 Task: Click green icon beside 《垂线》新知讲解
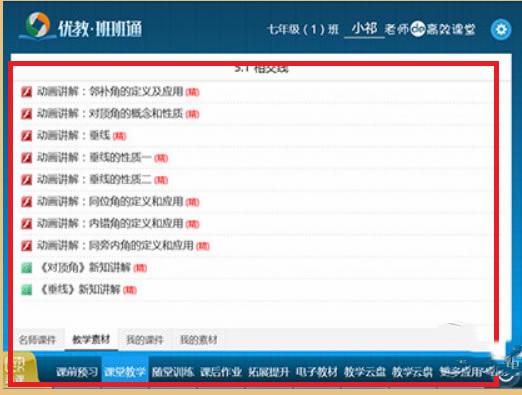pyautogui.click(x=27, y=290)
